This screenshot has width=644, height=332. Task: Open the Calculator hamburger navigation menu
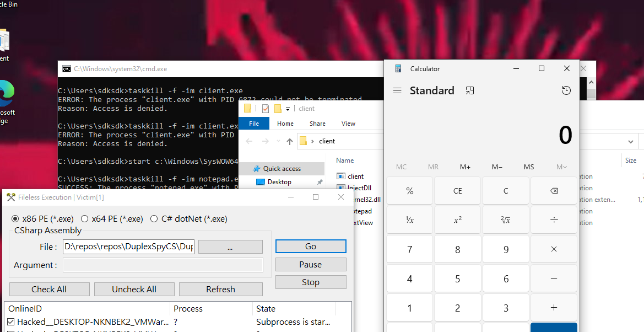(x=397, y=90)
